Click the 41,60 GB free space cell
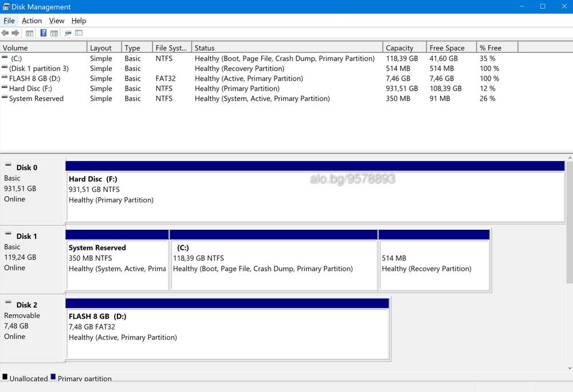 tap(444, 58)
